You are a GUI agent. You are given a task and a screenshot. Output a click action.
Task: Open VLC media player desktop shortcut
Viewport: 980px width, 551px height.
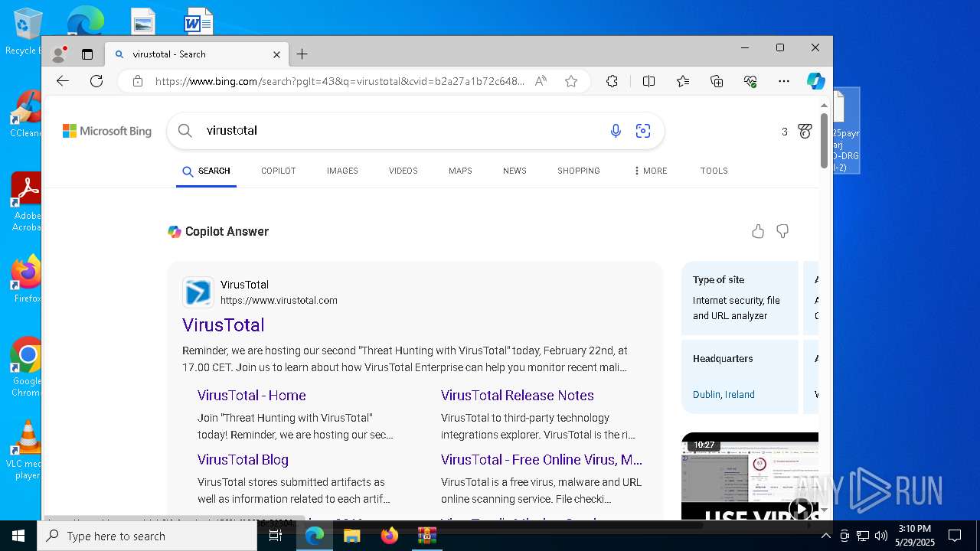[25, 450]
